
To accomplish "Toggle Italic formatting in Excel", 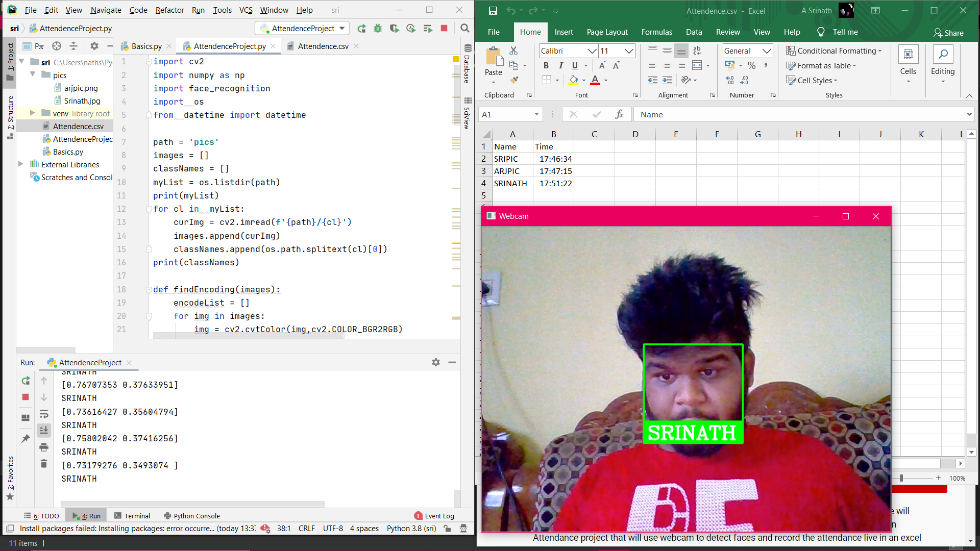I will [560, 65].
